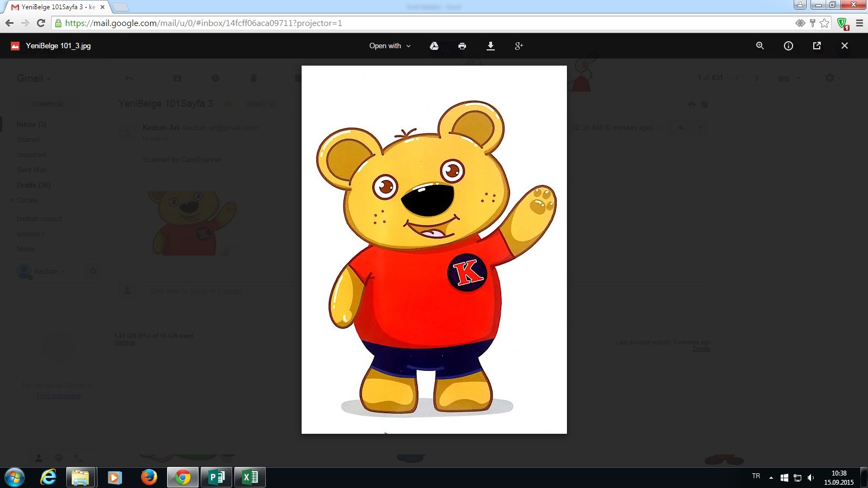The height and width of the screenshot is (488, 868).
Task: Open Notes label in Gmail sidebar
Action: (x=25, y=249)
